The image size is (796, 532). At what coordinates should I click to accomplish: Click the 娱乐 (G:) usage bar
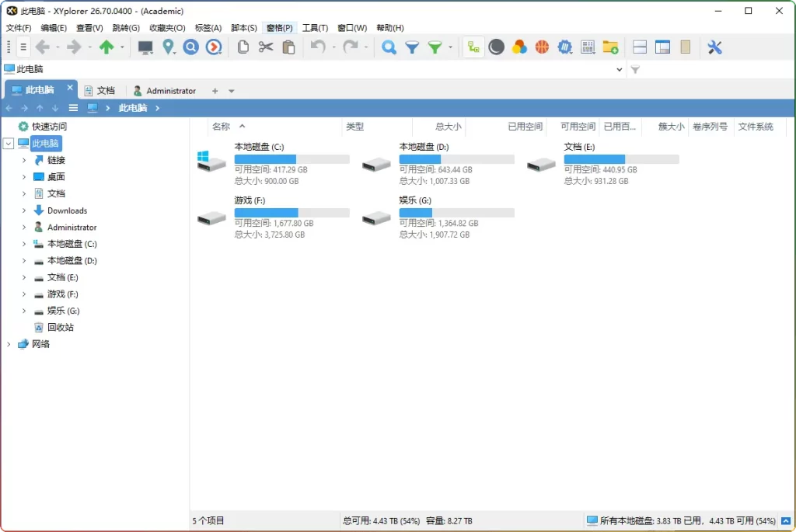(457, 213)
